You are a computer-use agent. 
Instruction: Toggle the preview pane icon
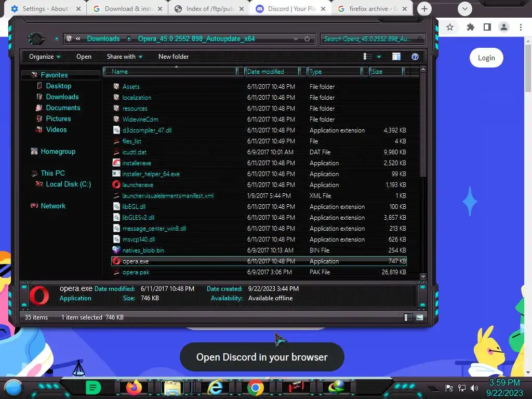396,57
